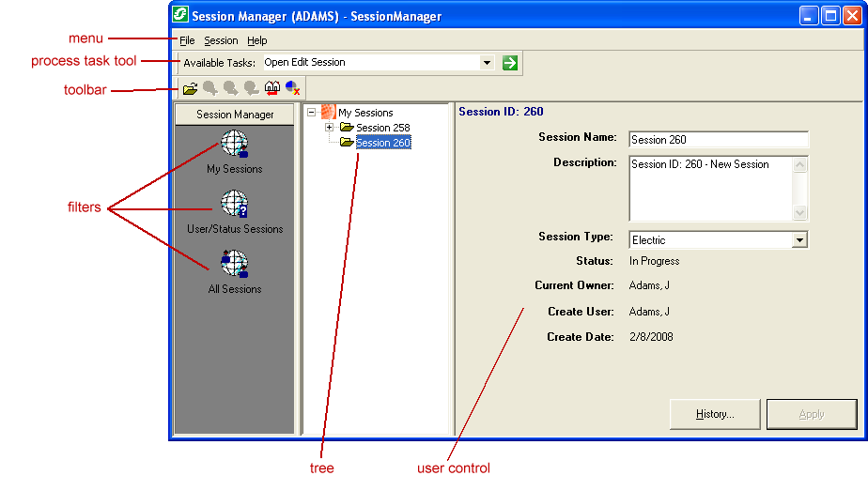Collapse the My Sessions tree node
The image size is (868, 491).
[x=312, y=113]
